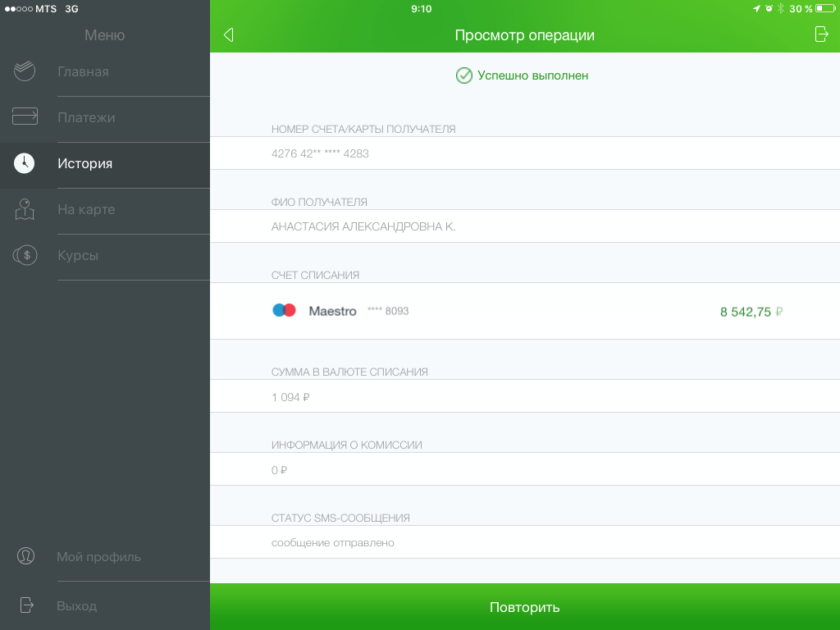Open Мой профиль menu item
Screen dimensions: 840x630
tap(105, 557)
